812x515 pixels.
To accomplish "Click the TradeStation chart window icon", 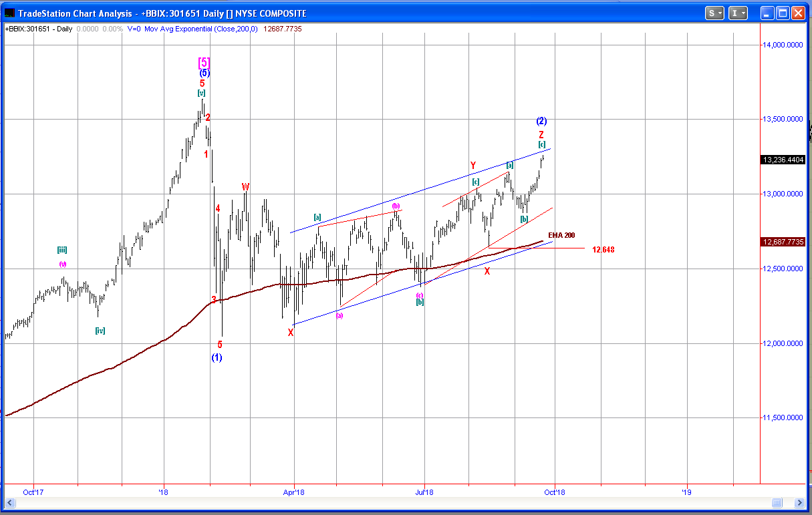I will pyautogui.click(x=9, y=13).
